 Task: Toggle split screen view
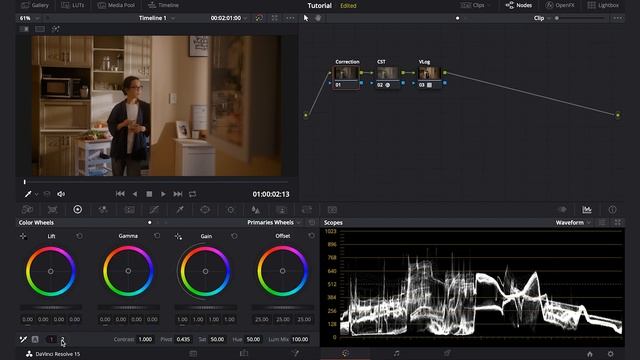[40, 29]
